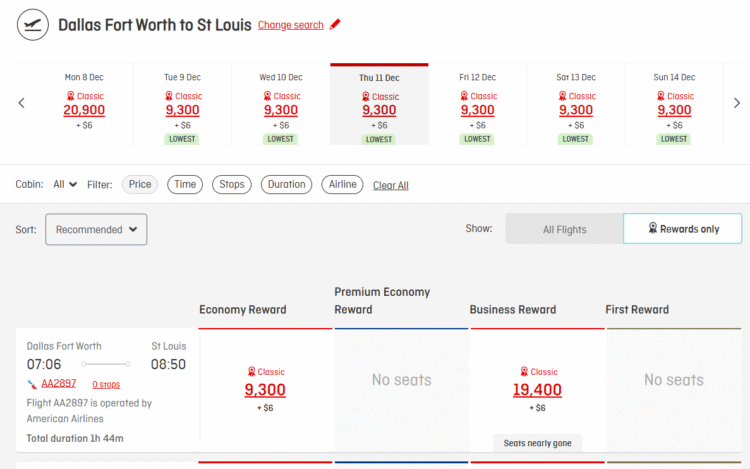The image size is (750, 469).
Task: Click the Seats nearly gone label
Action: 538,443
